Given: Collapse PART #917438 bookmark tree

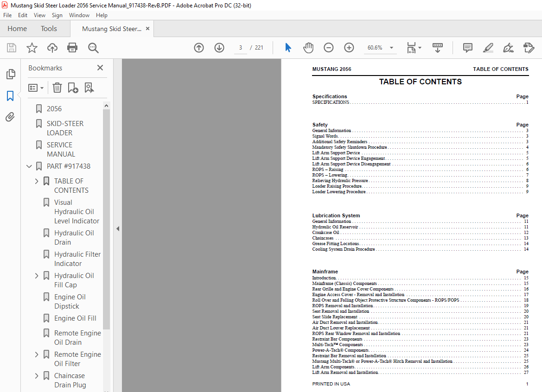Looking at the screenshot, I should (x=29, y=166).
